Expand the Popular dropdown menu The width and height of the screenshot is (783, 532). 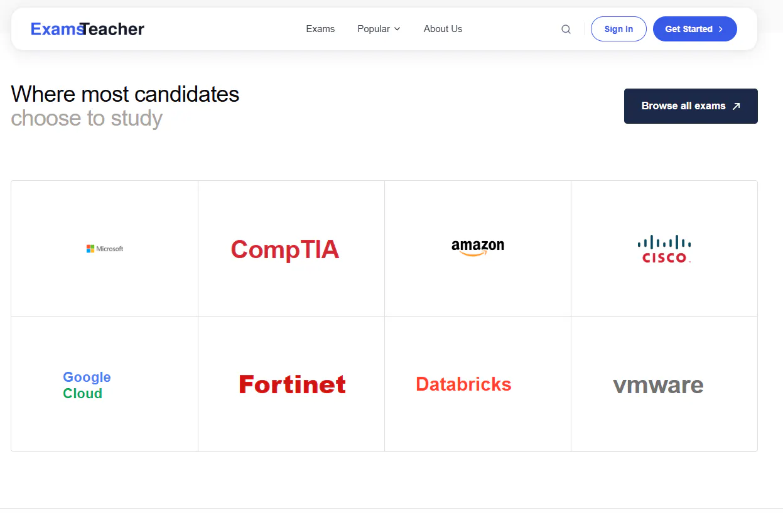click(x=379, y=29)
